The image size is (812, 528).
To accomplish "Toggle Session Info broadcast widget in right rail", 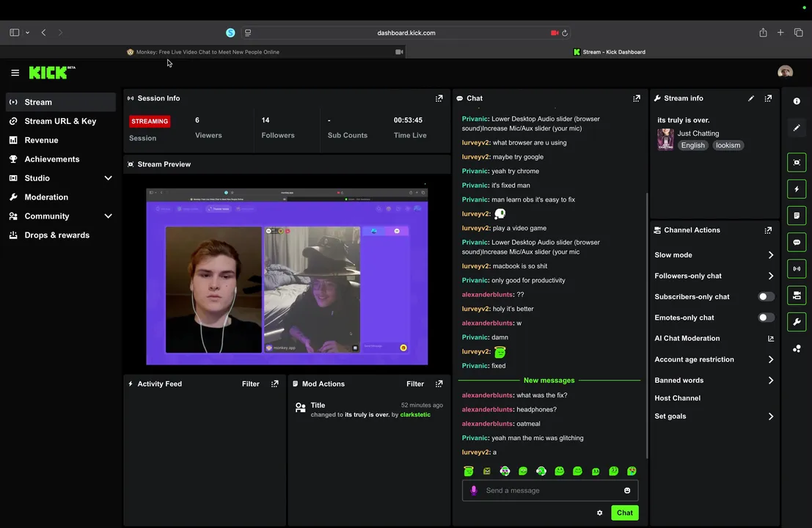I will pyautogui.click(x=797, y=268).
